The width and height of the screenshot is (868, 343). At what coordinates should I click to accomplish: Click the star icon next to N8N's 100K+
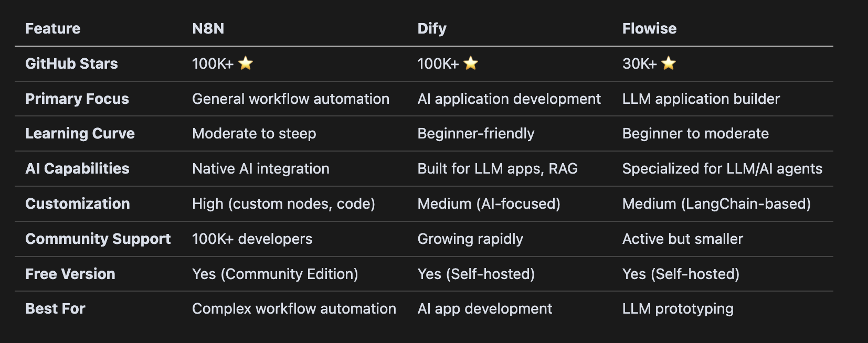pos(246,63)
